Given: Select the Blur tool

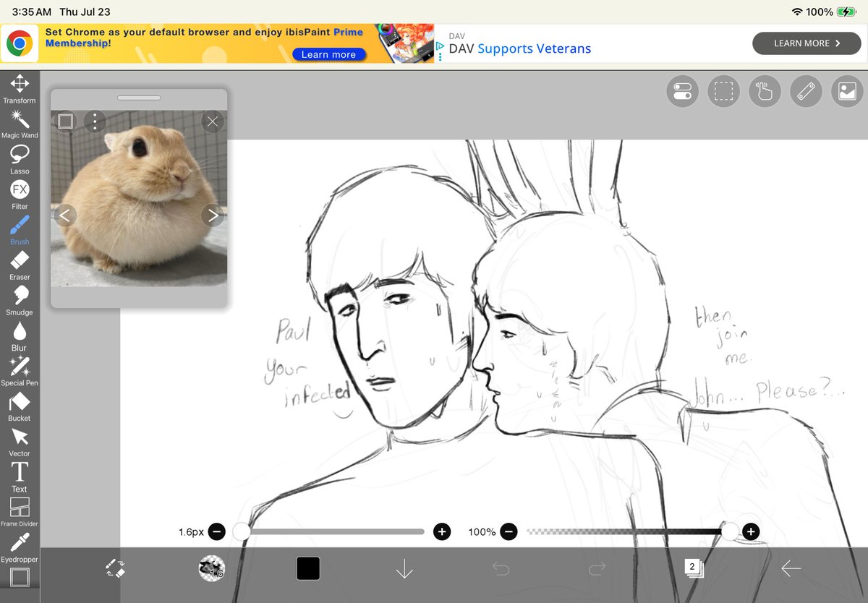Looking at the screenshot, I should [x=20, y=335].
